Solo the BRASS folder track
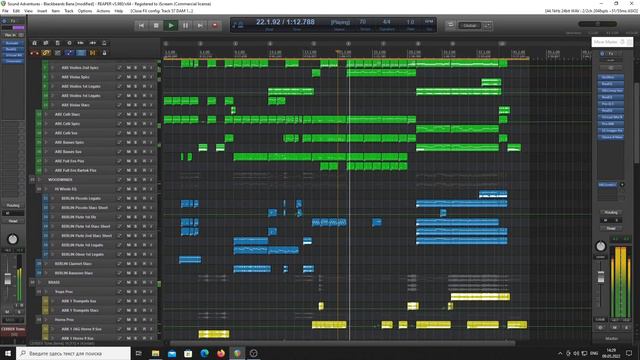 [x=136, y=282]
